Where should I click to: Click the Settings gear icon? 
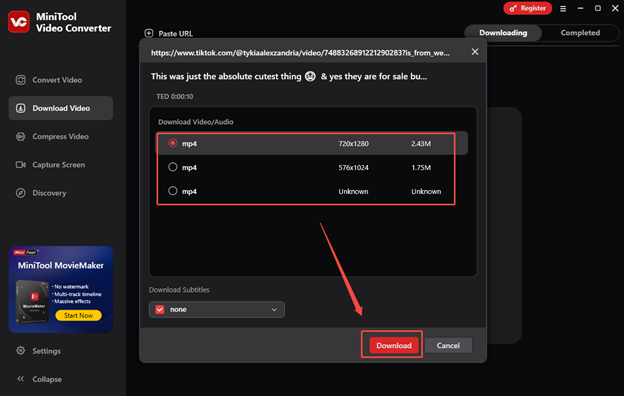point(21,351)
